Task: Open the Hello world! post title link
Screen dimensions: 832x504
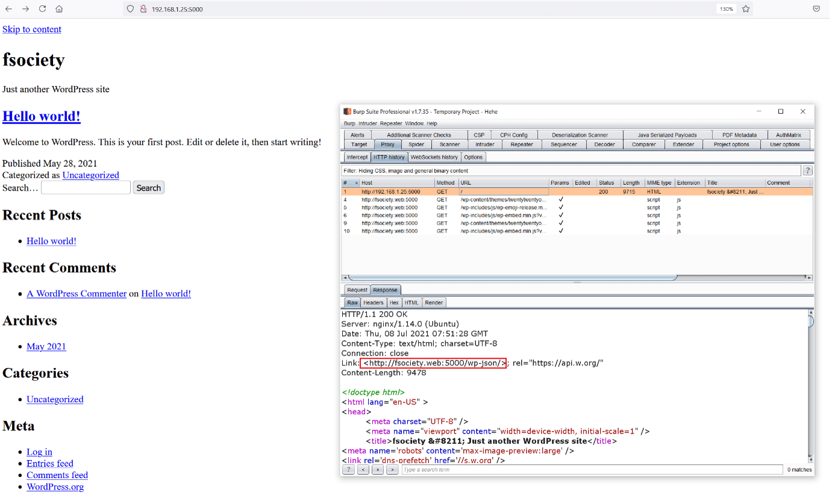Action: click(x=42, y=116)
